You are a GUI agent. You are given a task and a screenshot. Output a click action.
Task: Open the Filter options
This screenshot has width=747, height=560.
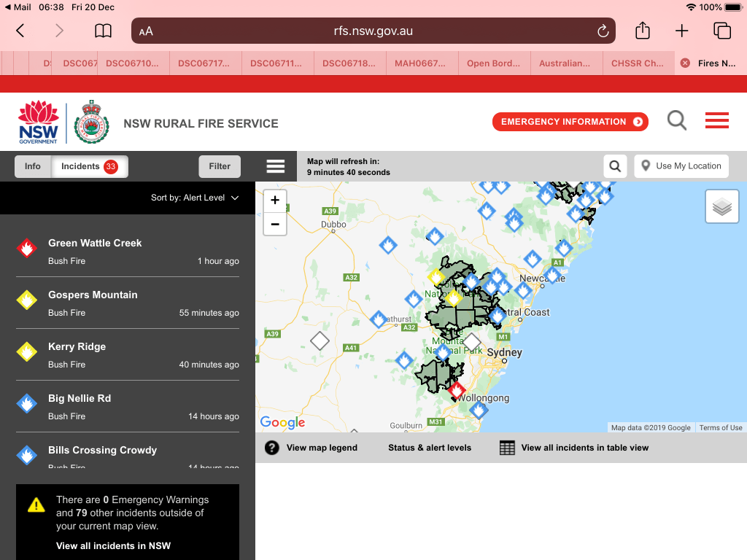[220, 166]
